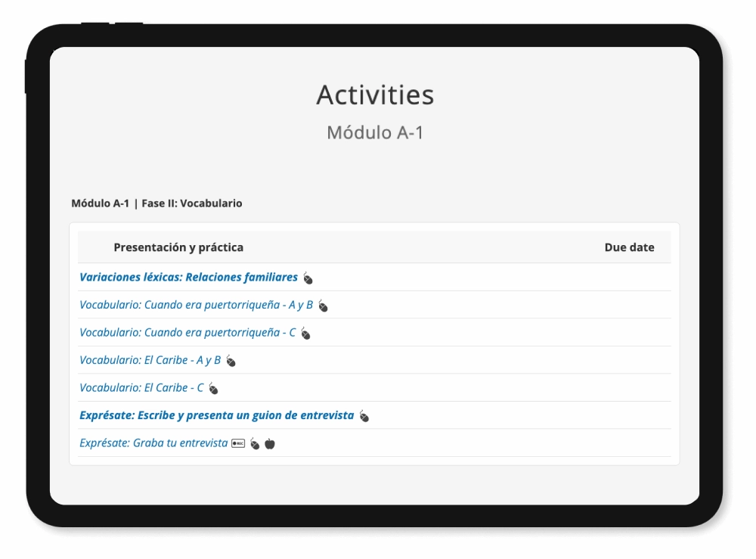756x559 pixels.
Task: Click the Módulo A-1 subtitle under Activities
Action: (x=375, y=132)
